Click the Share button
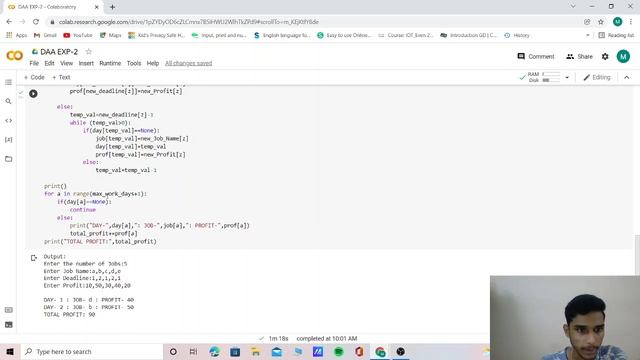This screenshot has width=640, height=360. point(580,56)
